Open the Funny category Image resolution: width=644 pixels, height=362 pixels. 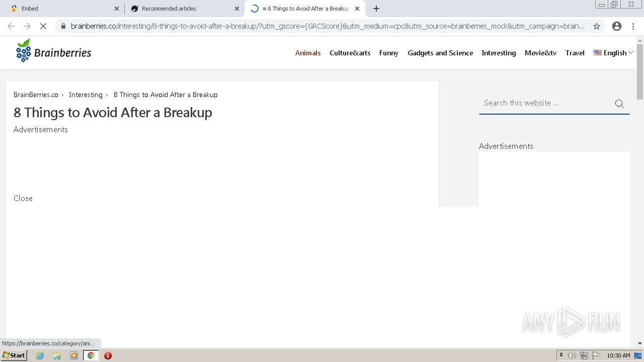[389, 53]
